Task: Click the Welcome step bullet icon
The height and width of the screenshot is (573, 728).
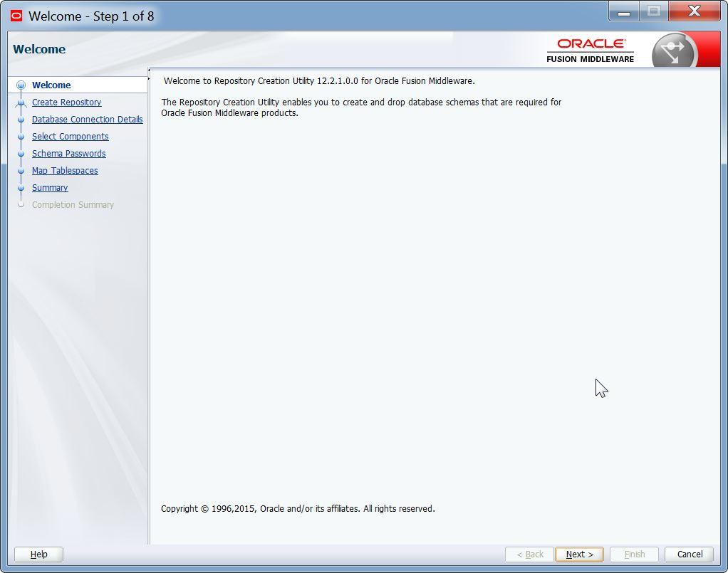Action: coord(21,85)
